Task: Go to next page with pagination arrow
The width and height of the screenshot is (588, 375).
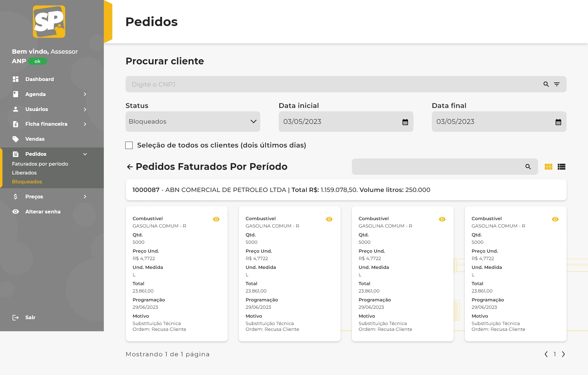Action: [563, 354]
